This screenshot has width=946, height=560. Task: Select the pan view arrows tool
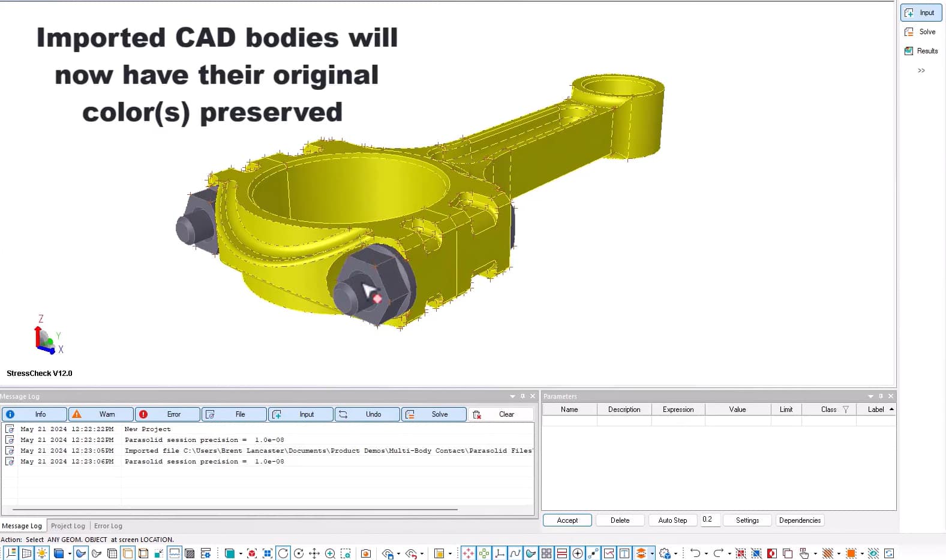click(x=314, y=553)
